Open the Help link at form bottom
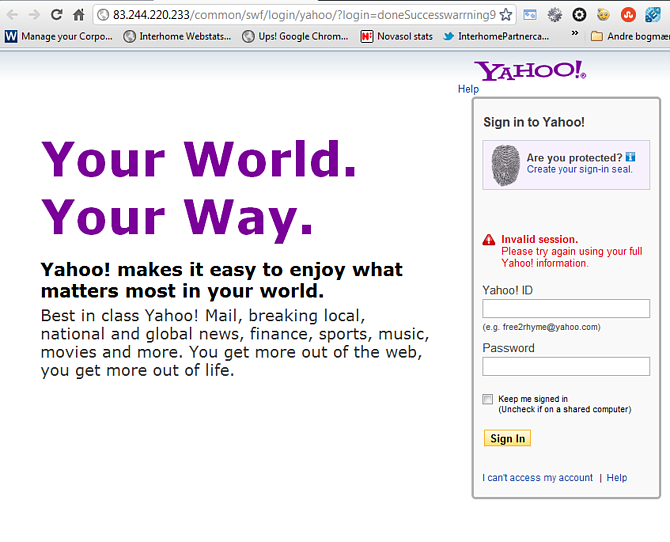Image resolution: width=670 pixels, height=542 pixels. coord(617,477)
